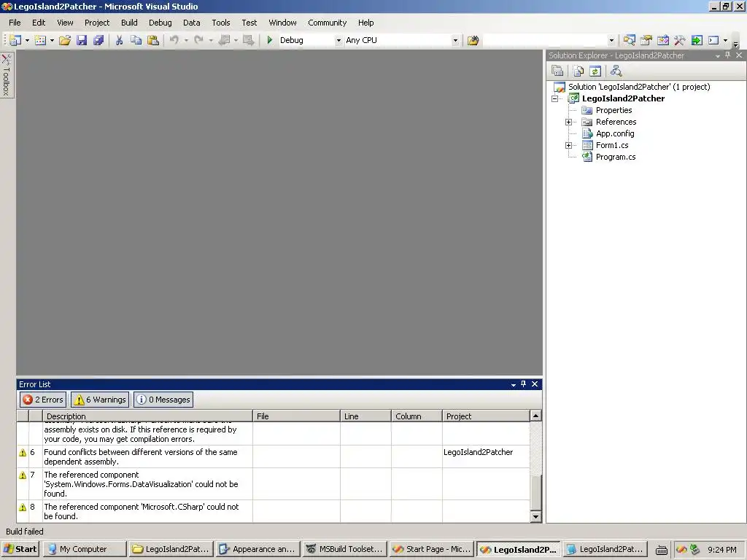
Task: Click the Refresh icon in Solution Explorer
Action: click(595, 71)
